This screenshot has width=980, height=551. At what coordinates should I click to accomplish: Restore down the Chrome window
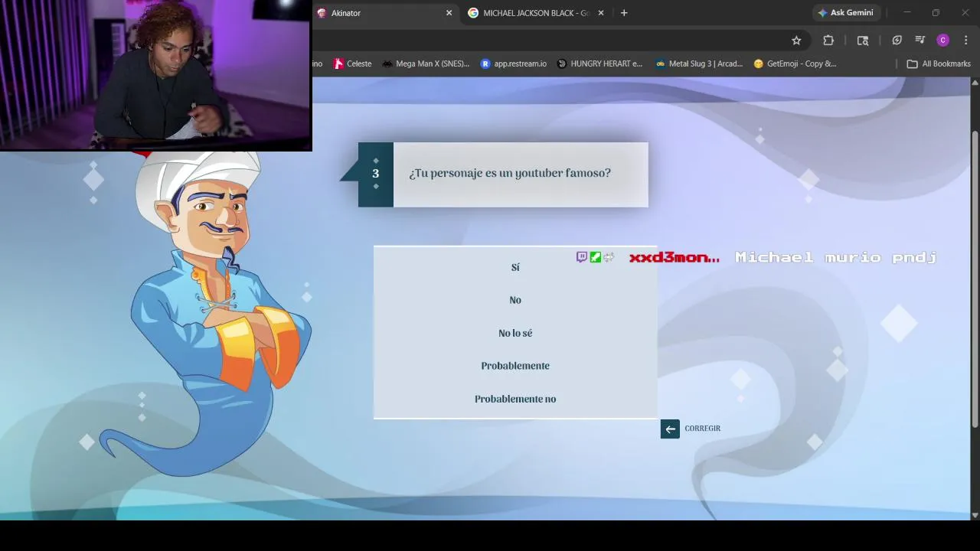coord(936,13)
